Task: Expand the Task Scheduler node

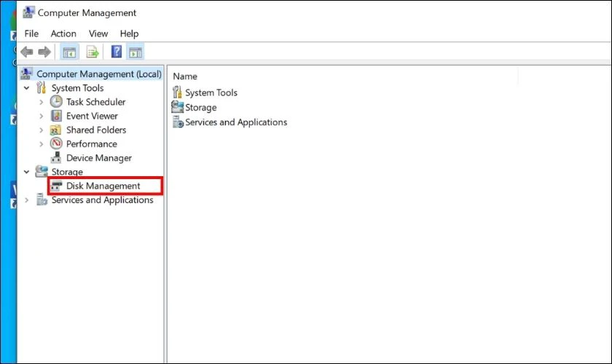Action: [42, 102]
